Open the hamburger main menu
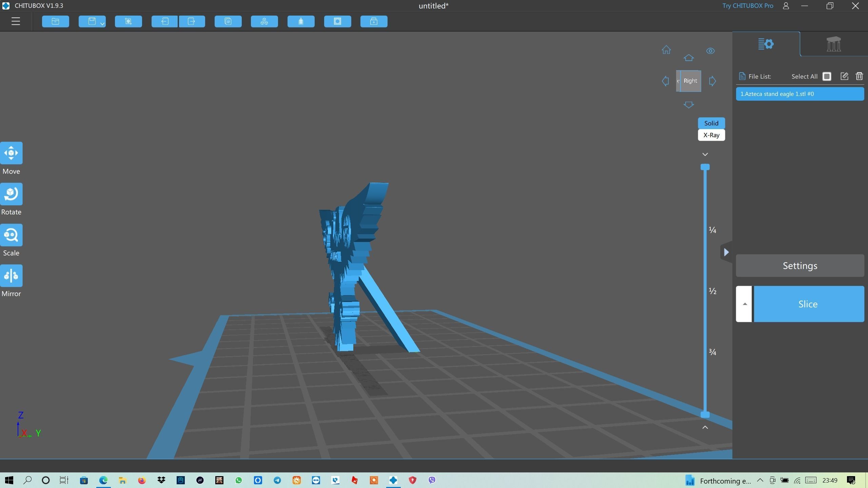The width and height of the screenshot is (868, 488). [x=16, y=21]
